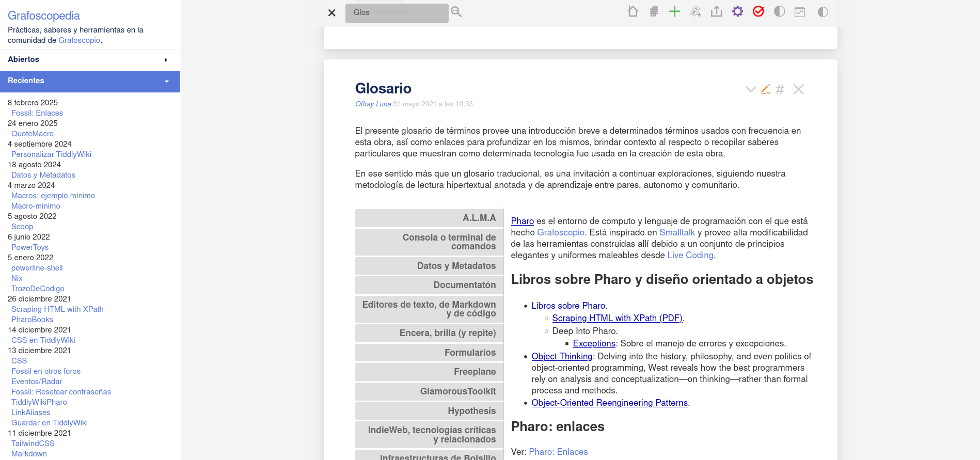Screen dimensions: 980x460
Task: Open CSS en TiddlyWiki entry
Action: click(43, 340)
